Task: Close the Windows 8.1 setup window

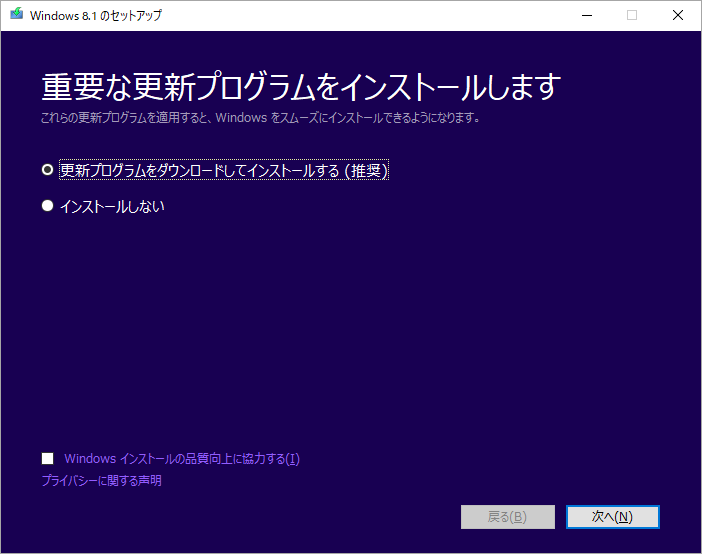Action: (678, 15)
